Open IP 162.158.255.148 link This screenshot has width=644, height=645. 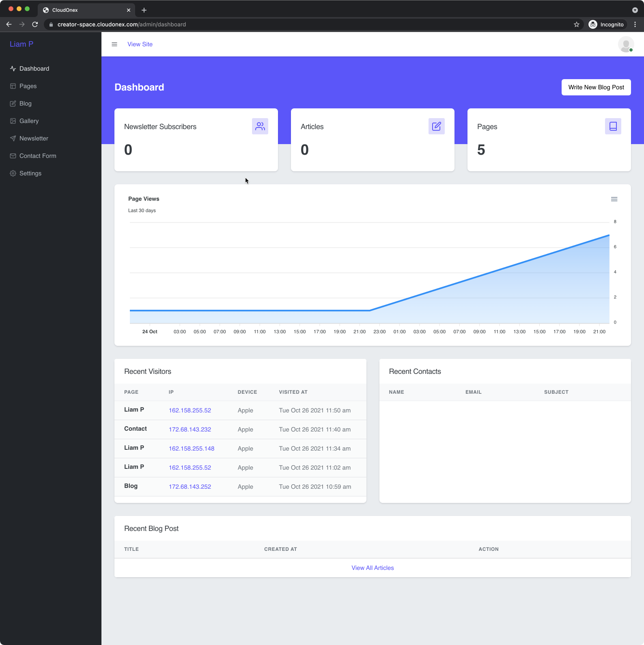pos(192,449)
